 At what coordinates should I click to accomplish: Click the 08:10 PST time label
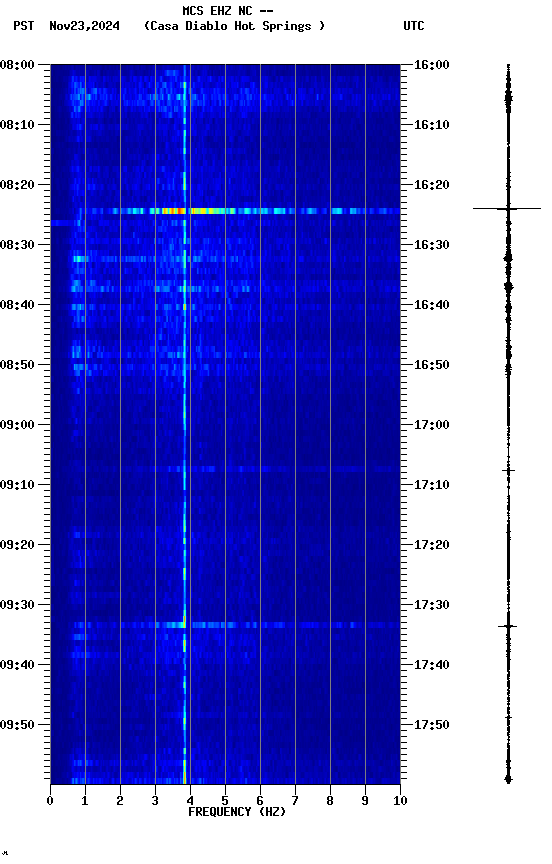click(x=17, y=125)
